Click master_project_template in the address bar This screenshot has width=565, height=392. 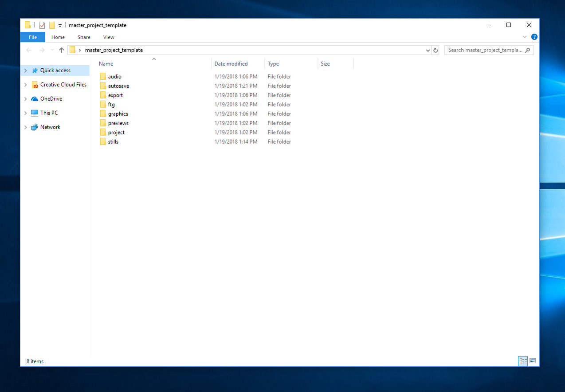[114, 50]
